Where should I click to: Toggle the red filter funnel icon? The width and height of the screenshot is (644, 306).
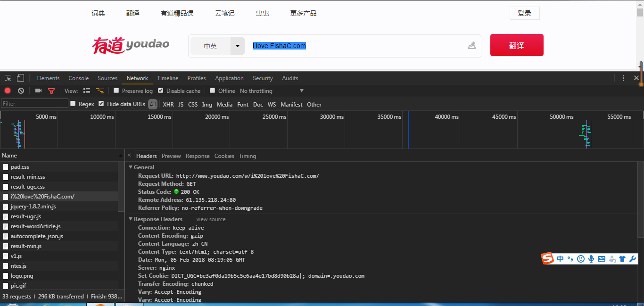[51, 91]
